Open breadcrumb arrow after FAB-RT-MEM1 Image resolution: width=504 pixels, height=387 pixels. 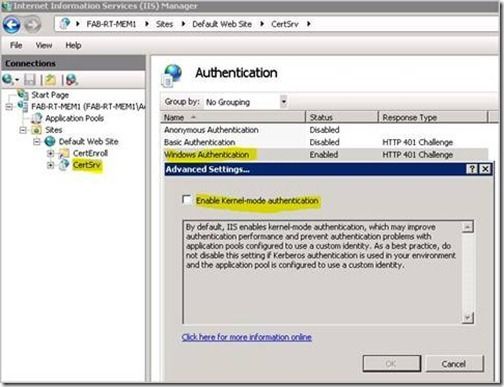coord(147,24)
